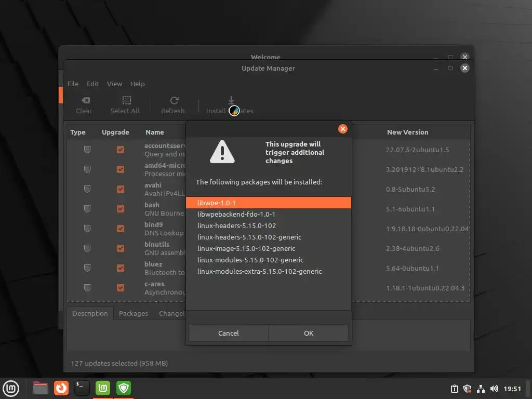Screen dimensions: 532x399
Task: Select linux-headers-5.15.0-102 package row
Action: click(269, 225)
